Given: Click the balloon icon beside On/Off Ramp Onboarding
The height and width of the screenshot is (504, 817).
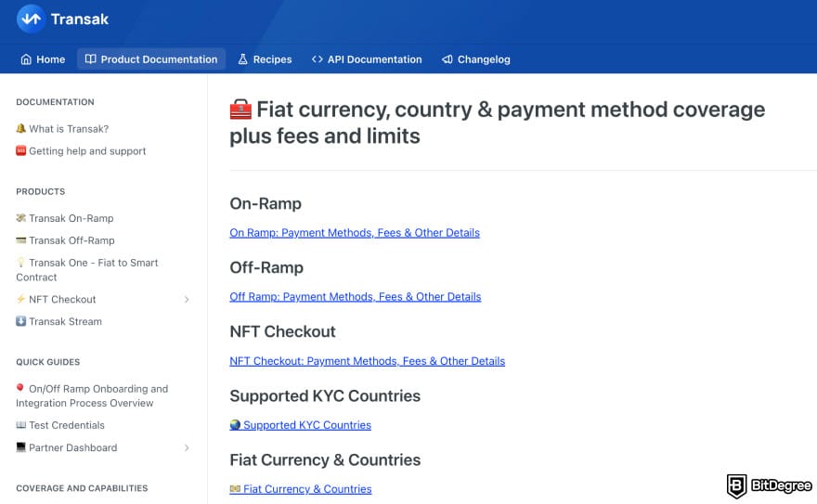Looking at the screenshot, I should (x=20, y=388).
